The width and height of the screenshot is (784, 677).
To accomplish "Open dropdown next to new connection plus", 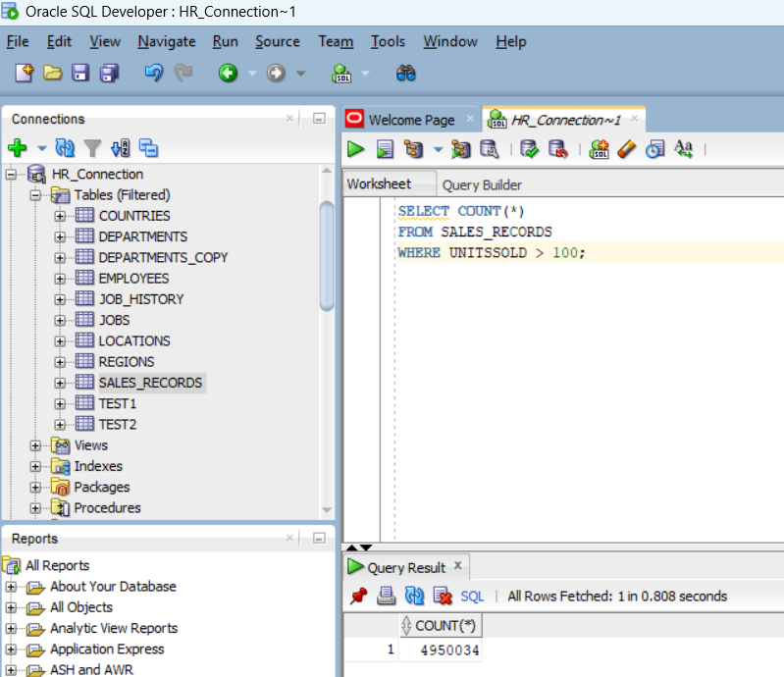I will [42, 148].
